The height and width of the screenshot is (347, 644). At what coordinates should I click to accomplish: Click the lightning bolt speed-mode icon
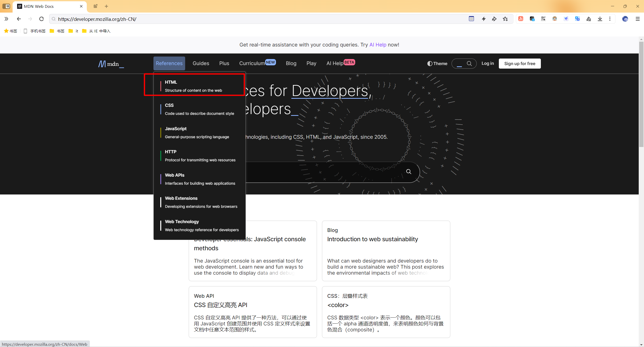(484, 19)
